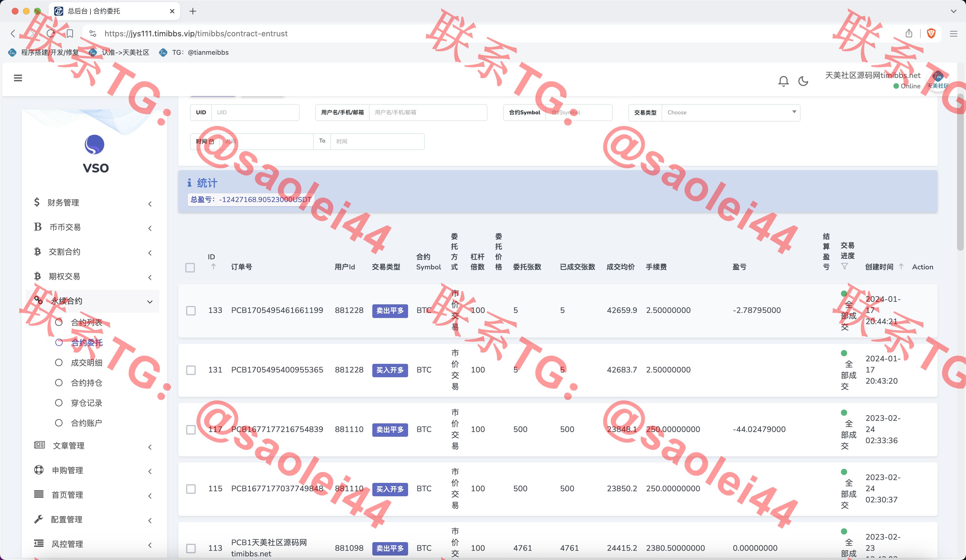Click the start 时间 date field

266,141
